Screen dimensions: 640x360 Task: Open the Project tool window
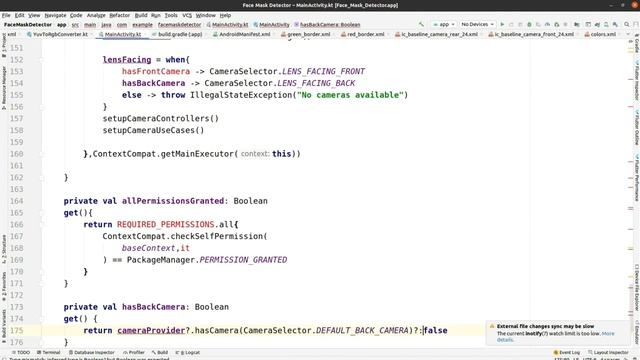tap(4, 45)
